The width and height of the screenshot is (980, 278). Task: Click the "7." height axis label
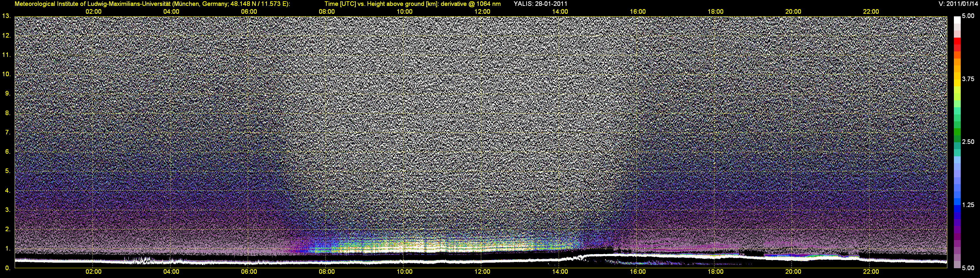pos(8,132)
